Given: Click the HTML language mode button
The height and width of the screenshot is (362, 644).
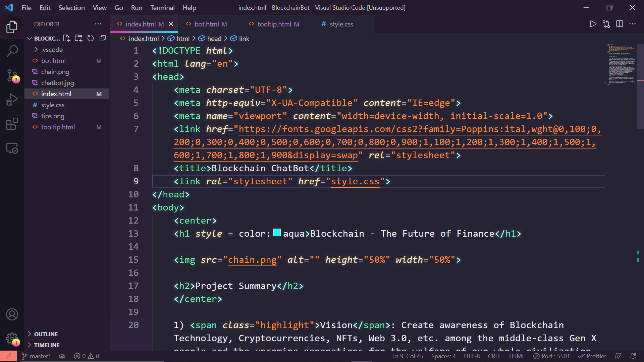Looking at the screenshot, I should coord(517,356).
